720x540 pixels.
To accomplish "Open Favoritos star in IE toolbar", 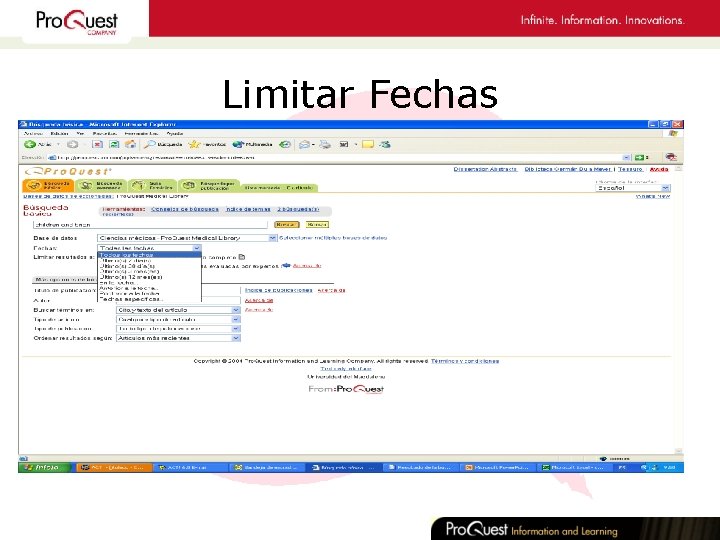I will click(207, 145).
